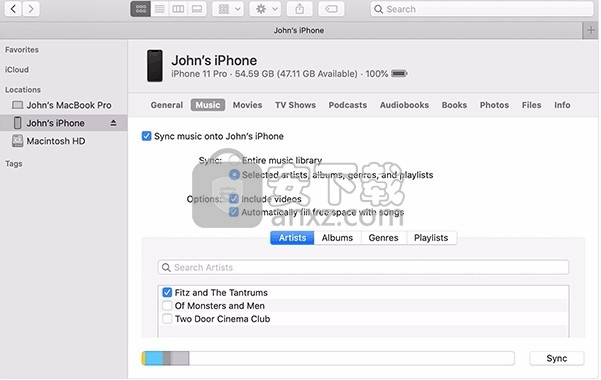Switch to the Albums segment
The height and width of the screenshot is (380, 601).
click(337, 238)
